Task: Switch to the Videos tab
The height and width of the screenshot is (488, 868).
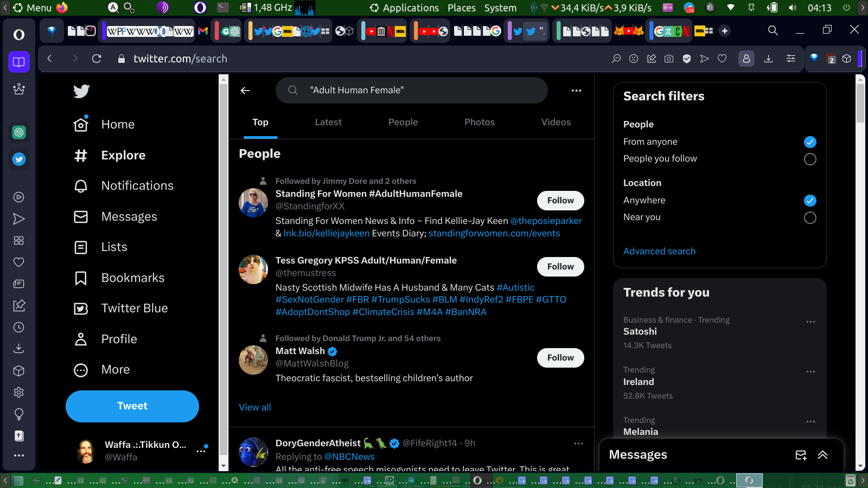Action: coord(556,123)
